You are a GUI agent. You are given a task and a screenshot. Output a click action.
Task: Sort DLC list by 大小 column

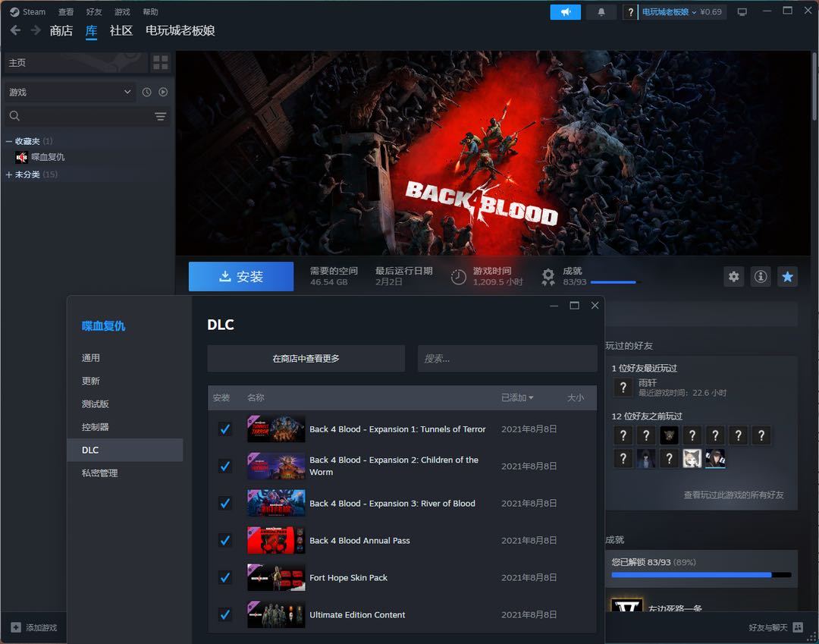point(576,397)
